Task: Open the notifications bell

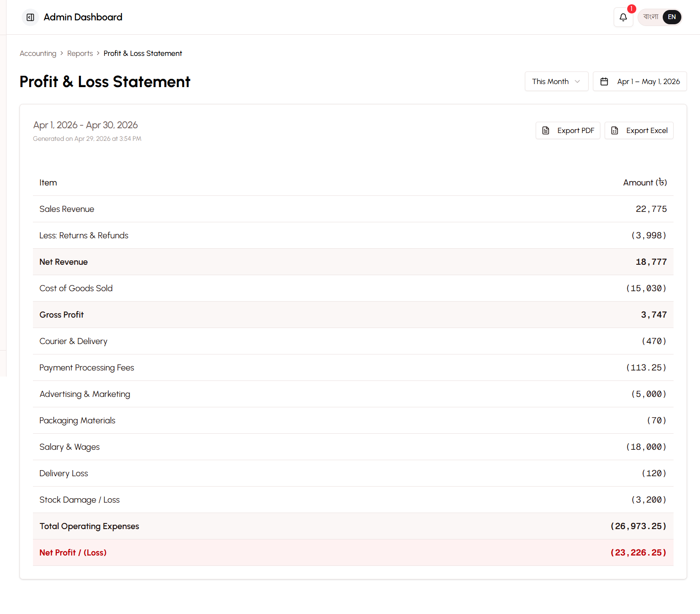Action: 623,17
